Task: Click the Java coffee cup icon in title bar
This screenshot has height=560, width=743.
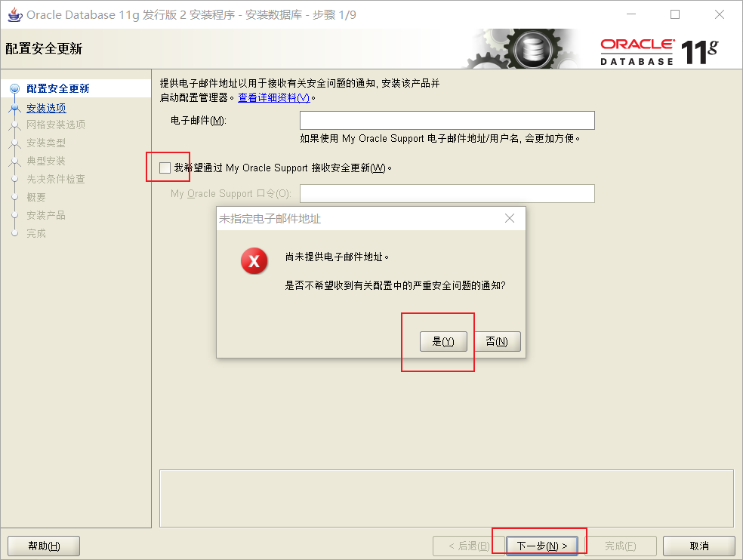Action: 16,14
